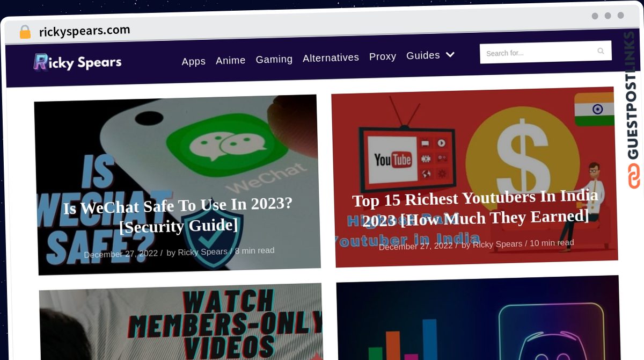Expand the Guides dropdown chevron

(450, 55)
